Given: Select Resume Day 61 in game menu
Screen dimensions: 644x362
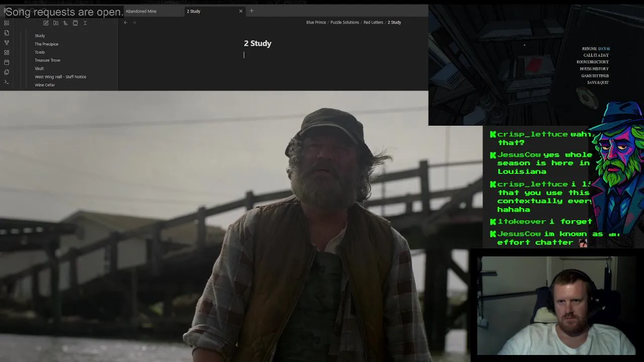Looking at the screenshot, I should click(596, 49).
